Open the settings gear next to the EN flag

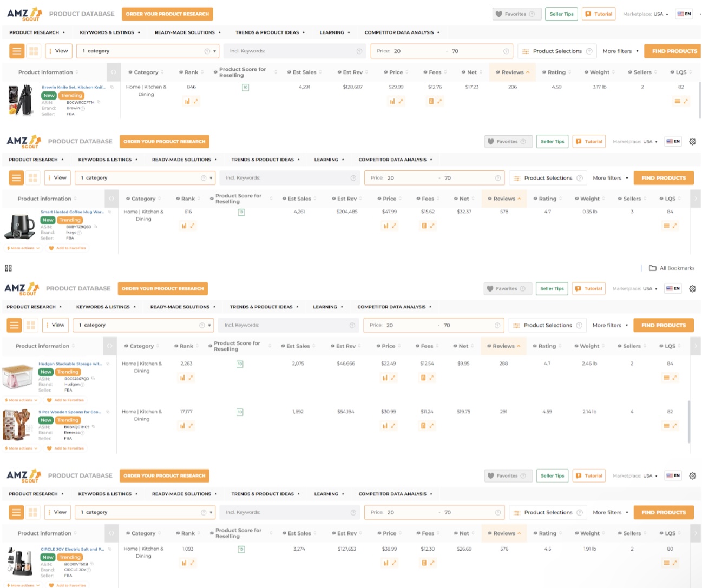coord(692,141)
